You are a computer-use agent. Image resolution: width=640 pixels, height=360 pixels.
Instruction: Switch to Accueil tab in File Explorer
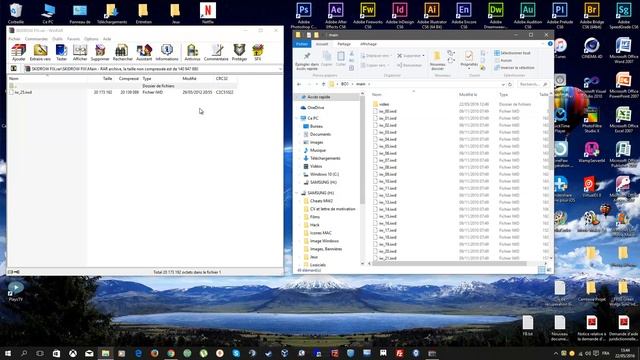point(322,44)
